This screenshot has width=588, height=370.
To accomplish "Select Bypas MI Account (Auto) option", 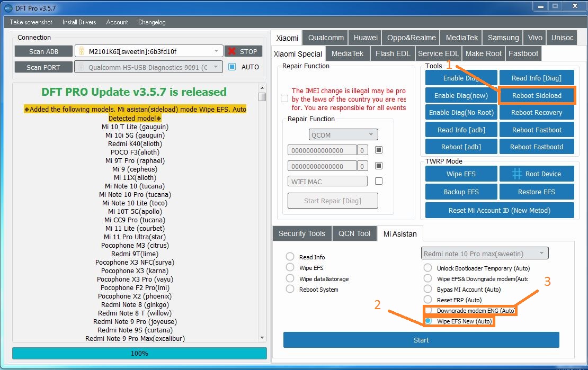I will pyautogui.click(x=427, y=288).
